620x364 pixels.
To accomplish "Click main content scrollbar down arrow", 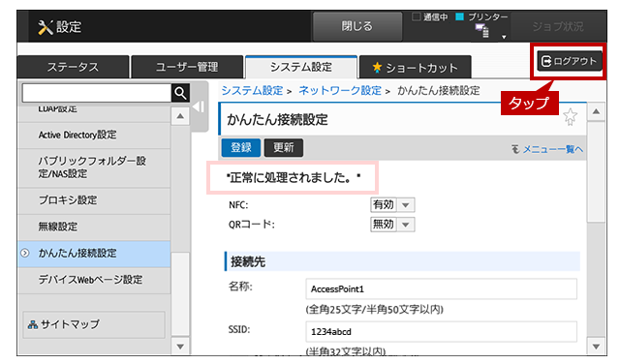I will pos(596,347).
